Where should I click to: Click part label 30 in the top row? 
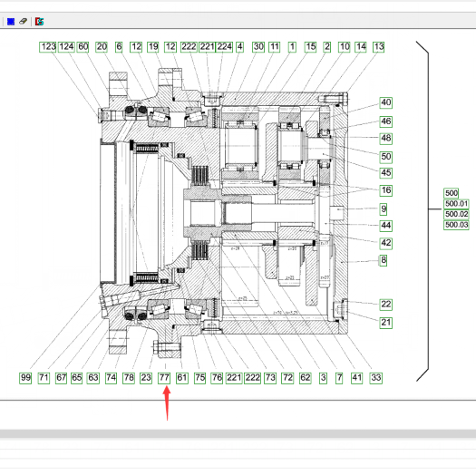(258, 47)
